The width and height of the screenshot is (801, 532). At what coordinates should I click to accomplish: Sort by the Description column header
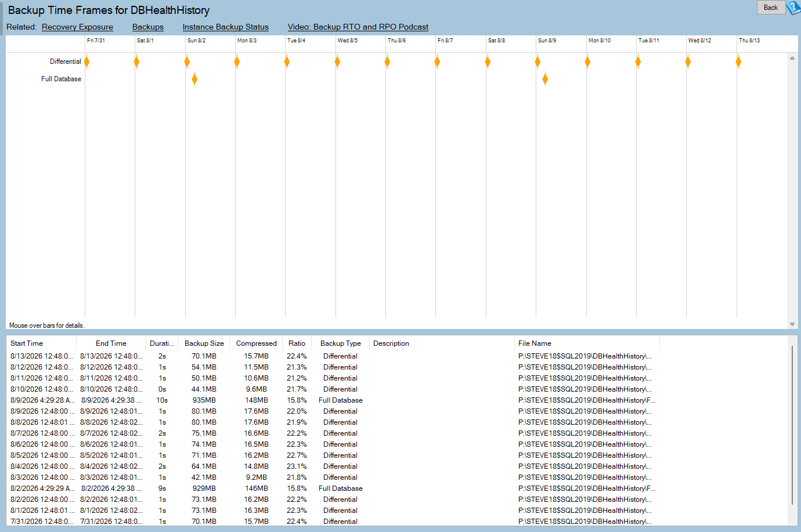pos(442,343)
